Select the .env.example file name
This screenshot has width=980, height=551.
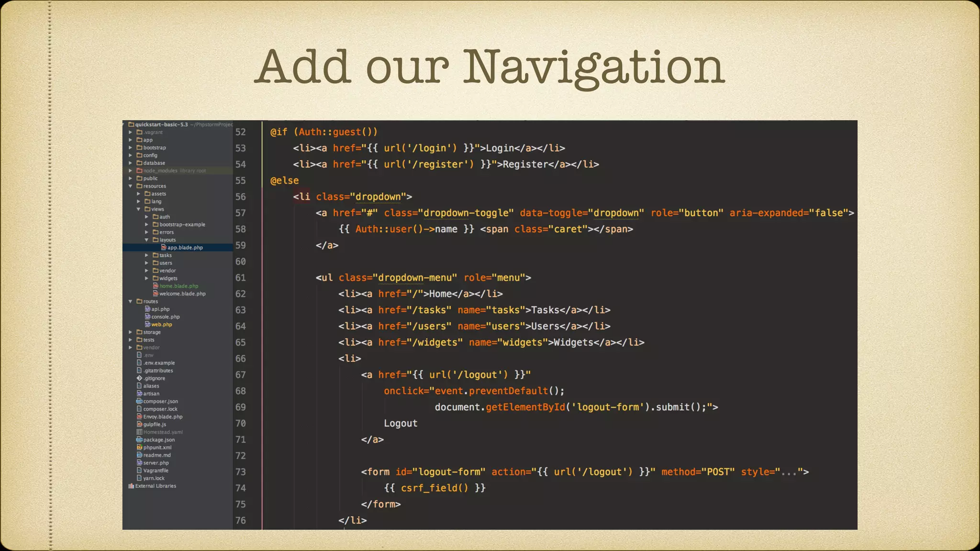pyautogui.click(x=159, y=363)
